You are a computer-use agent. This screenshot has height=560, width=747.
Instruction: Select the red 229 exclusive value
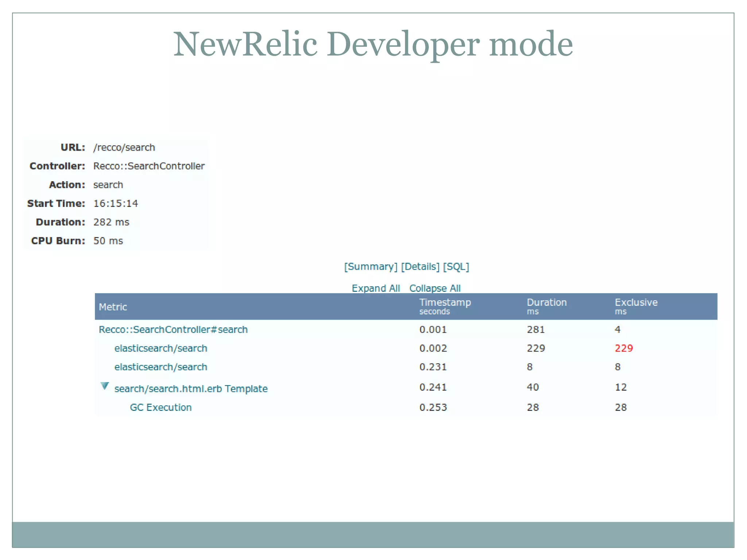click(x=624, y=348)
